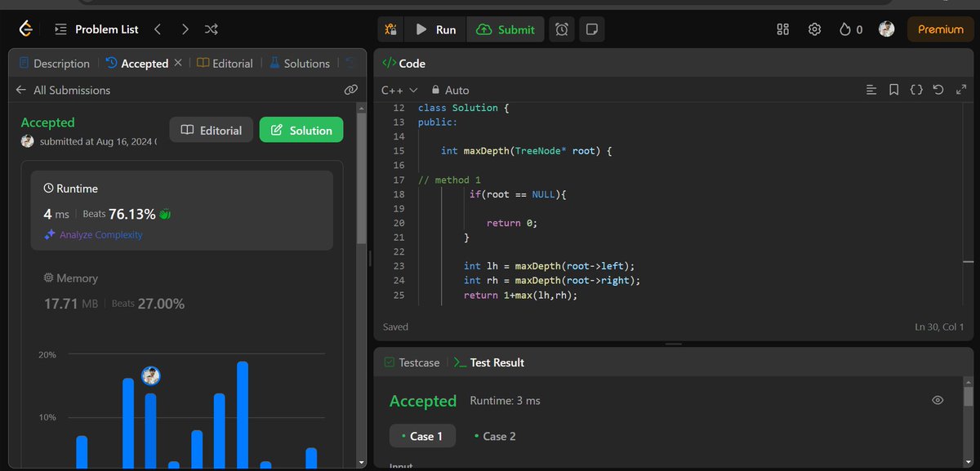Click the tallest bar in the distribution chart

[243, 415]
